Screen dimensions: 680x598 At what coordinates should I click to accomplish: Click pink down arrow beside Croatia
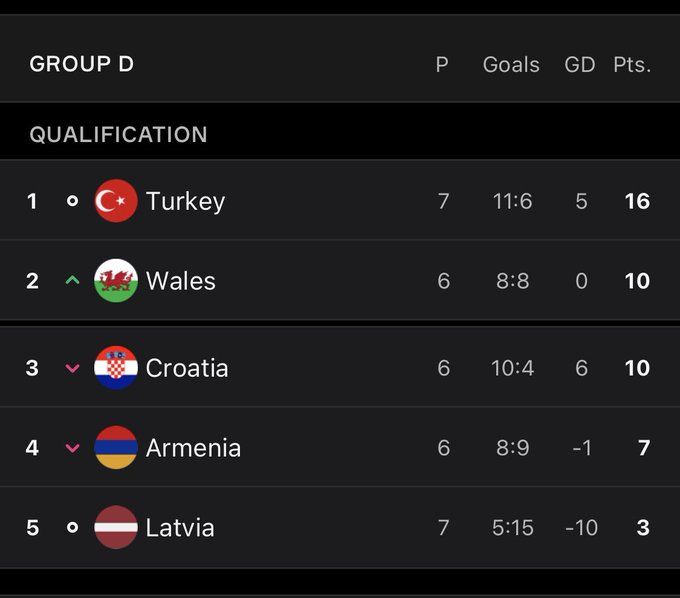coord(72,368)
